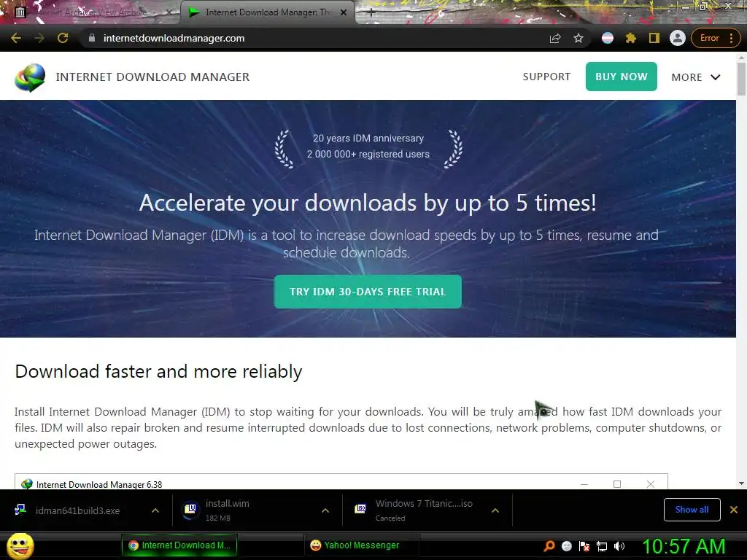Image resolution: width=747 pixels, height=560 pixels.
Task: Open the SUPPORT page link
Action: point(546,77)
